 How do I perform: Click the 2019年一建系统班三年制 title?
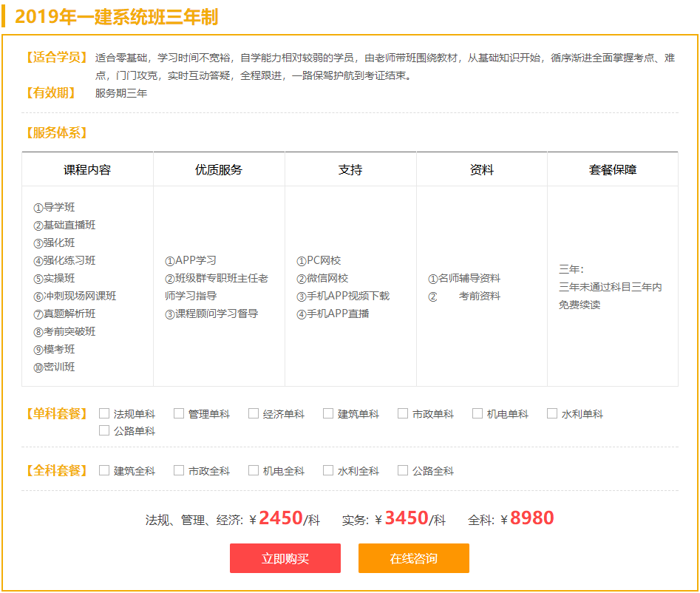tap(116, 16)
